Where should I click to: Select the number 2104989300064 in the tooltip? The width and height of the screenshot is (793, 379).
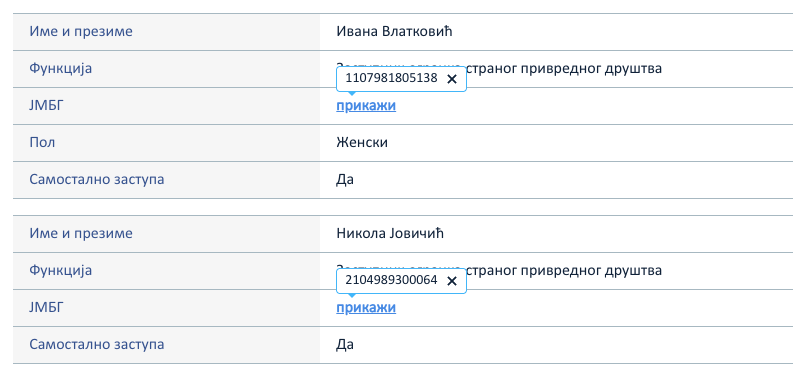(x=391, y=280)
